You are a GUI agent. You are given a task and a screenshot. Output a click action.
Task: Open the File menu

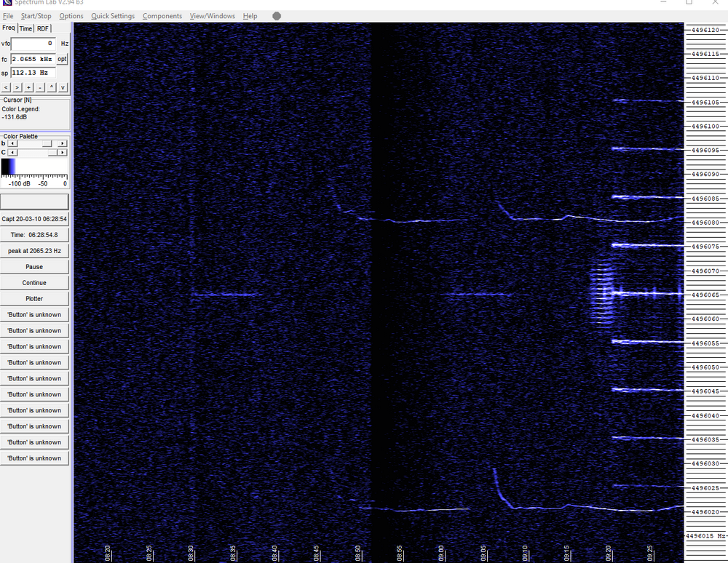pos(8,16)
